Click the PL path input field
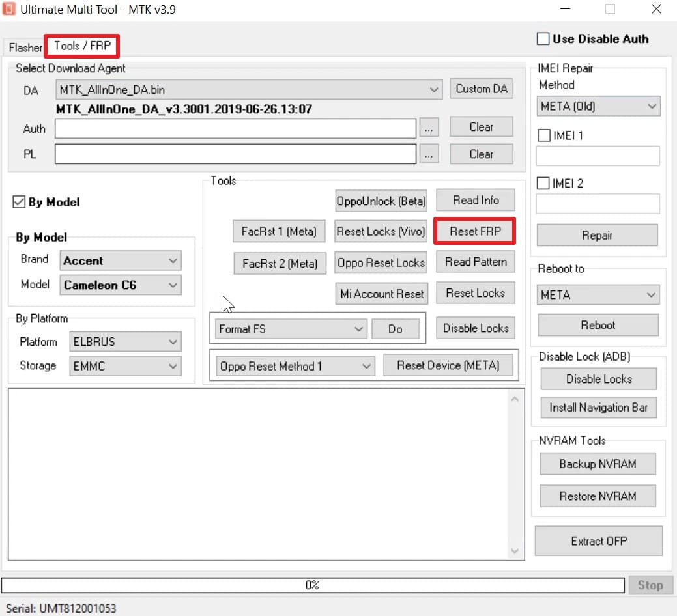Screen dimensions: 677x616 (235, 154)
